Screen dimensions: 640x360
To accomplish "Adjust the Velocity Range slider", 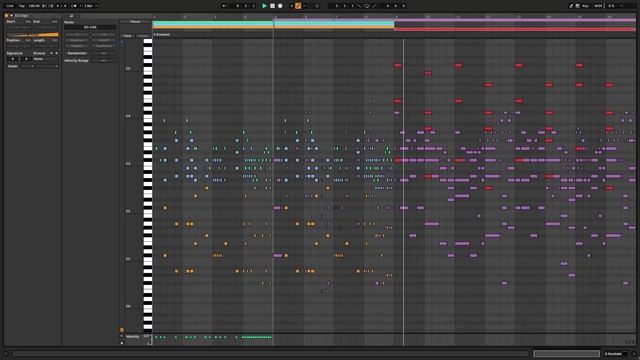I will [x=103, y=60].
